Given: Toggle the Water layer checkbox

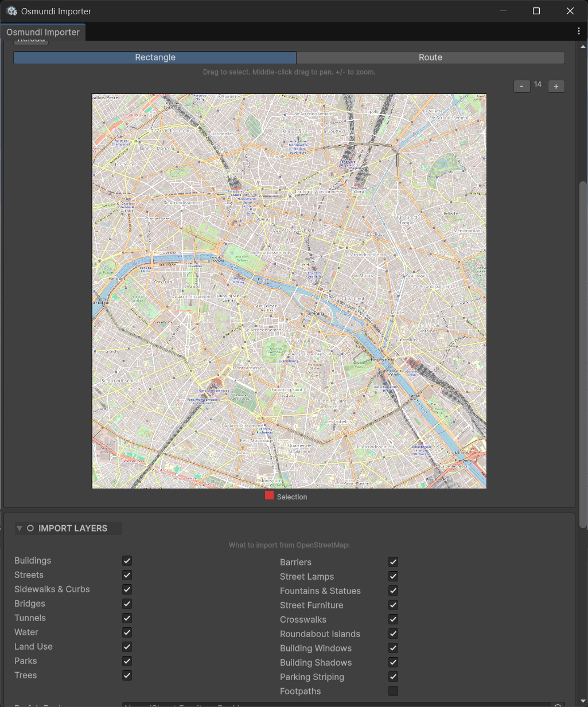Looking at the screenshot, I should [x=127, y=632].
